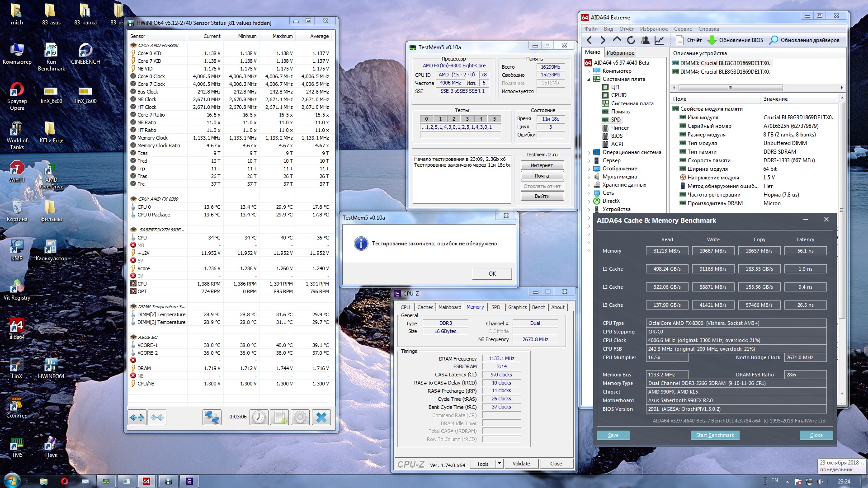
Task: Click the collapse arrows icon in HWiNFO
Action: (157, 418)
